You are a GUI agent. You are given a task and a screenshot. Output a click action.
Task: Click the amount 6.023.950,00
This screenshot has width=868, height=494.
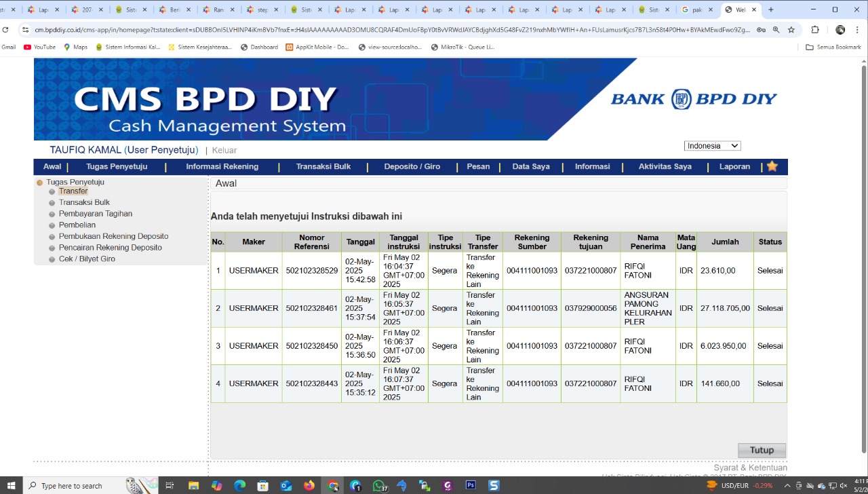click(724, 346)
